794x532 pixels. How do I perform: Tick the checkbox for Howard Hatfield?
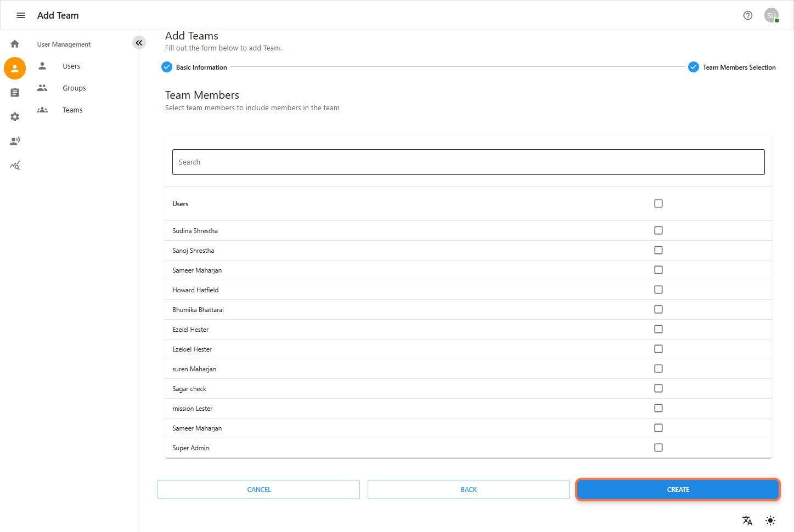click(658, 290)
